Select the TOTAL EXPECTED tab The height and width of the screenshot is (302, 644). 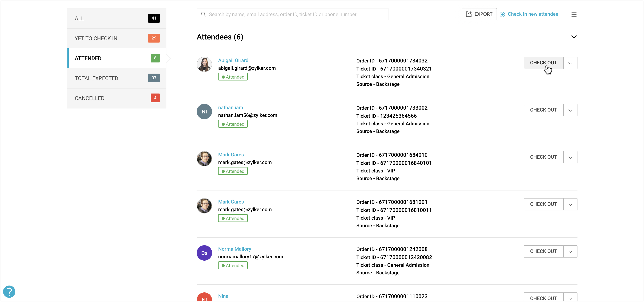117,78
